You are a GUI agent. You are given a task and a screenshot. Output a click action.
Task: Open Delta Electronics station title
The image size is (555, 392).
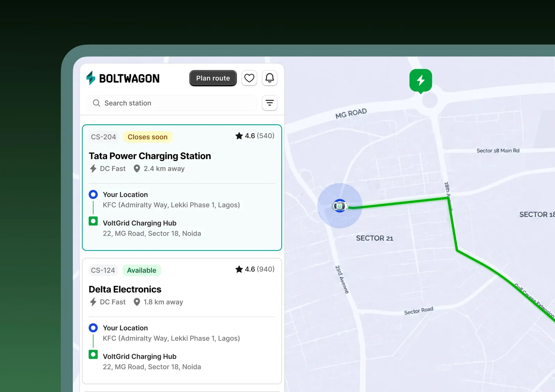tap(125, 289)
